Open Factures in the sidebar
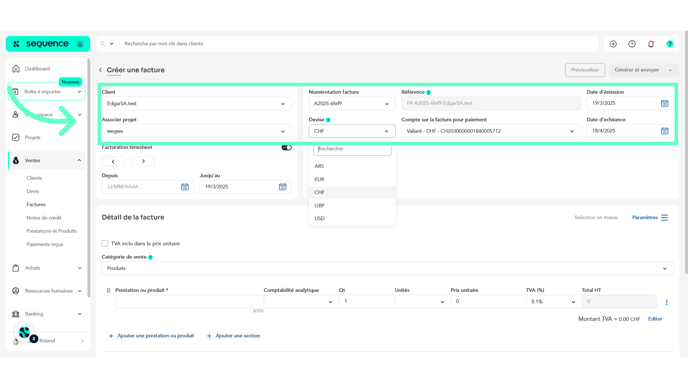The width and height of the screenshot is (688, 387). 36,204
